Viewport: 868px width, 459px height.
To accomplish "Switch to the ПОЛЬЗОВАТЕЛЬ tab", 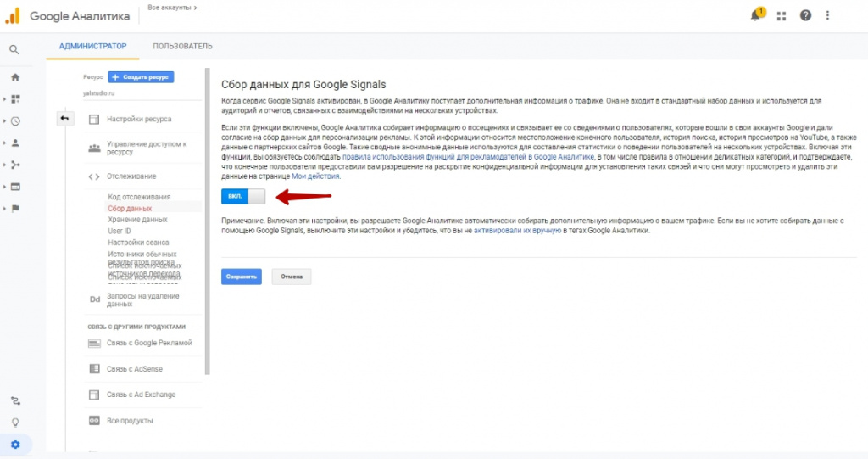I will 182,46.
